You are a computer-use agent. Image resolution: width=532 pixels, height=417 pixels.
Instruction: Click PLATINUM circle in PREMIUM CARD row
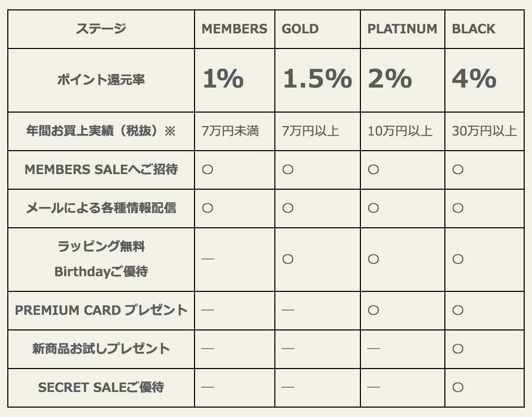coord(373,310)
